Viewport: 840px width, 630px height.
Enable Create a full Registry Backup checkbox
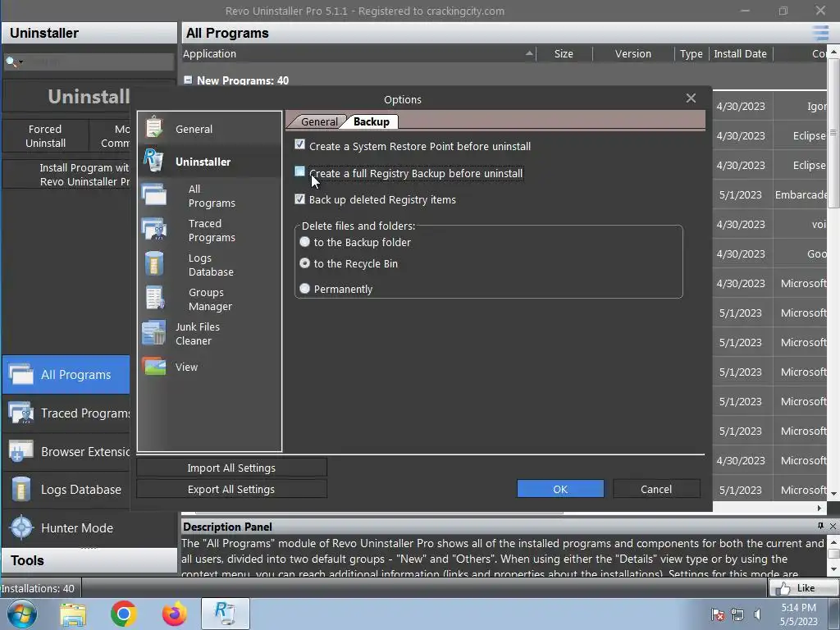(299, 171)
